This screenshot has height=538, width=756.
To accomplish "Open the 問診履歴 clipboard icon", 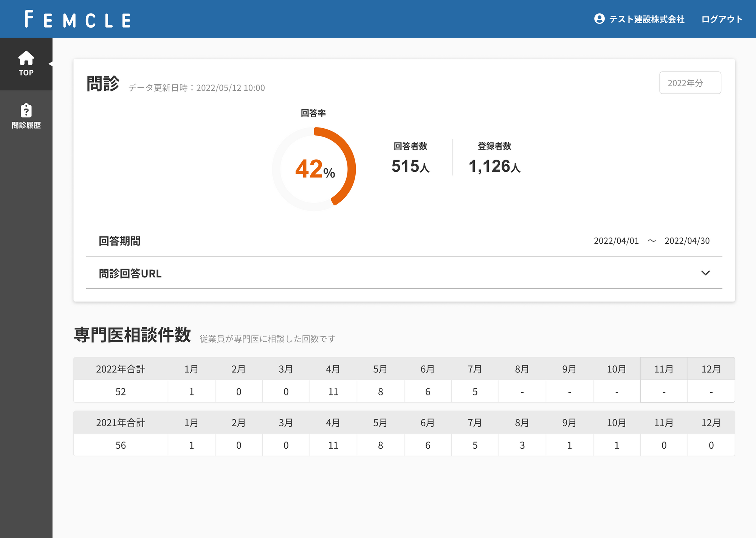I will pos(26,110).
